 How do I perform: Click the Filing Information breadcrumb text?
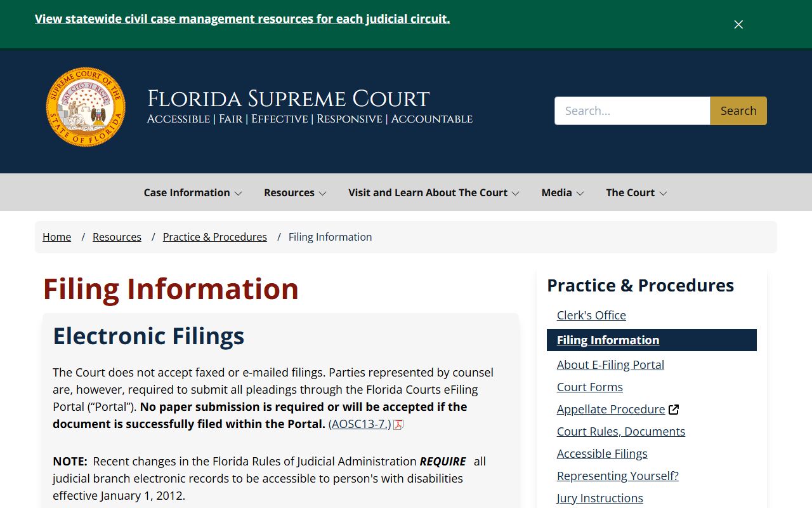coord(331,237)
